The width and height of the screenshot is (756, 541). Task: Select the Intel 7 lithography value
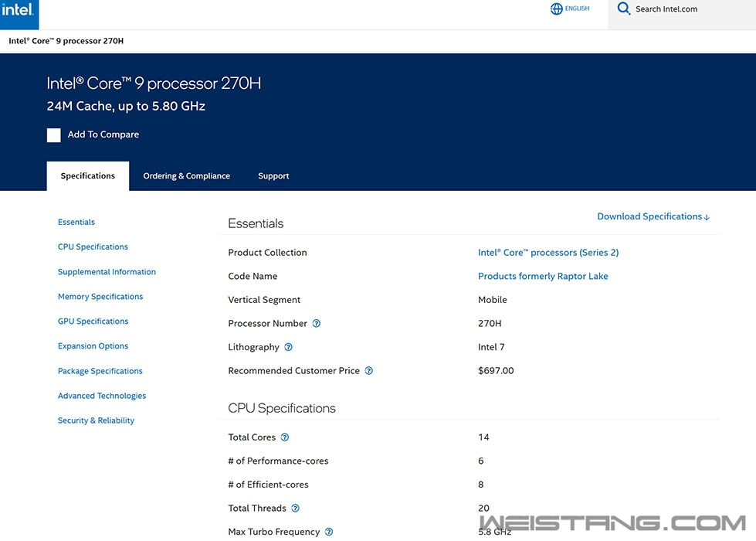click(491, 347)
